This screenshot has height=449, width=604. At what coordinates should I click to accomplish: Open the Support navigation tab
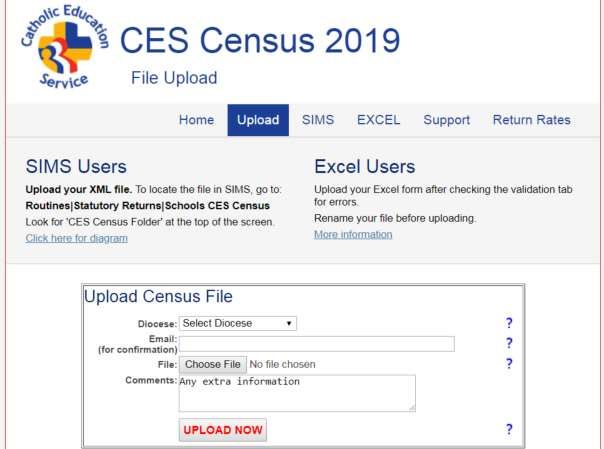[446, 120]
